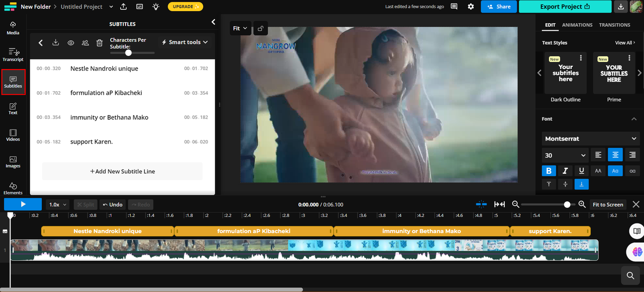644x292 pixels.
Task: Set text to title case Aa
Action: tap(615, 171)
